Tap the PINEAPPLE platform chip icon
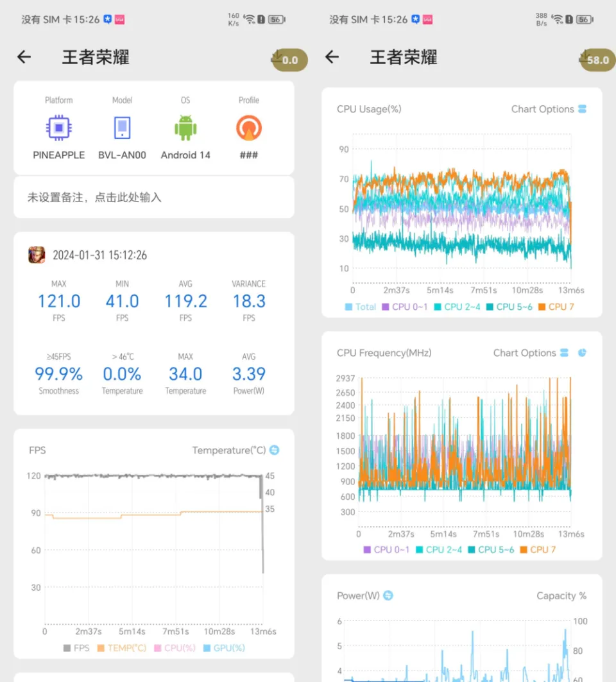This screenshot has height=682, width=616. (58, 128)
